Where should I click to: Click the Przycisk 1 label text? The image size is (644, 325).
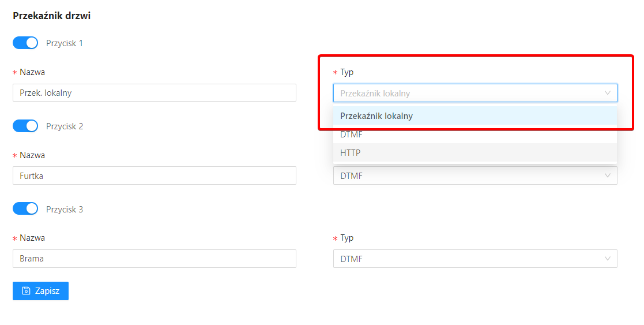[65, 43]
